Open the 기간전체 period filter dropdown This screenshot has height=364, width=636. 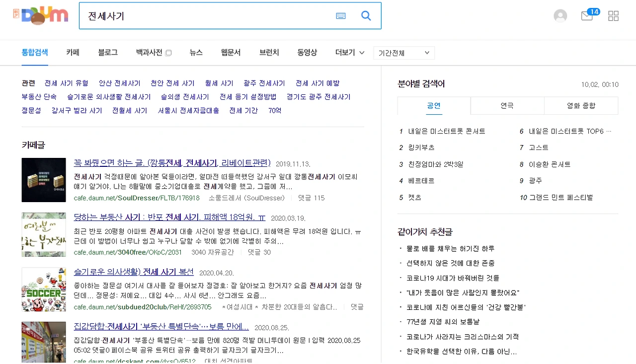[403, 53]
